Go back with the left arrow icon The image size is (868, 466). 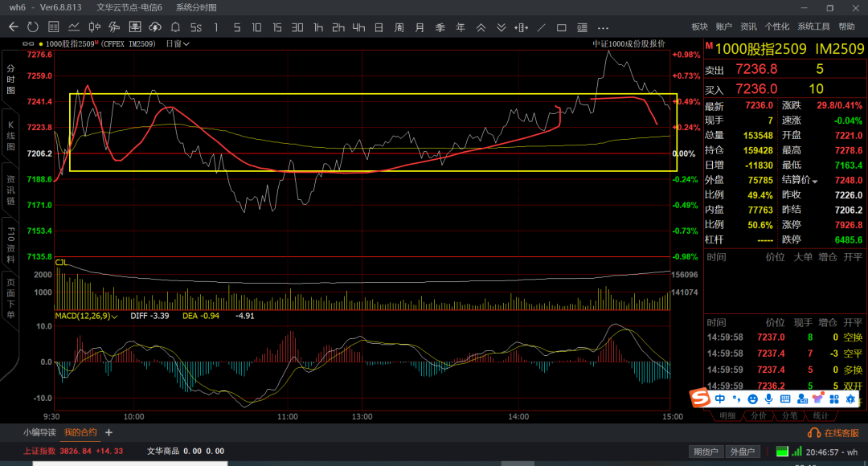14,27
